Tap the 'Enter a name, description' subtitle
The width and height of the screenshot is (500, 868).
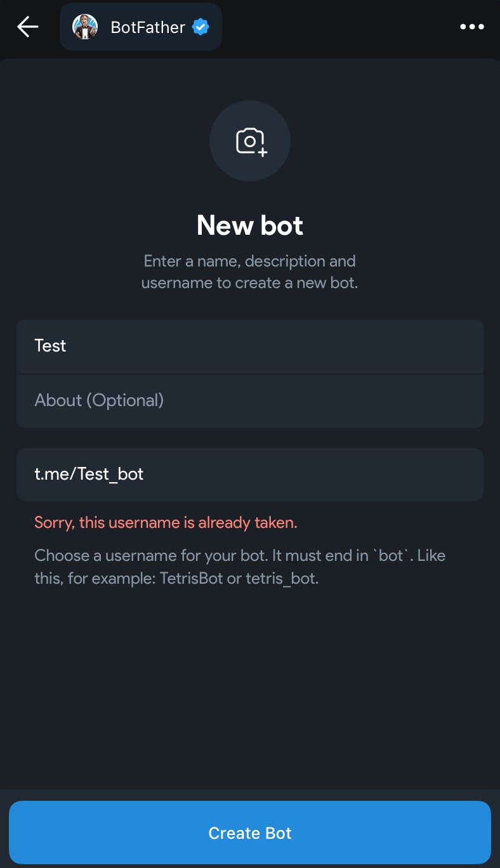click(x=250, y=272)
